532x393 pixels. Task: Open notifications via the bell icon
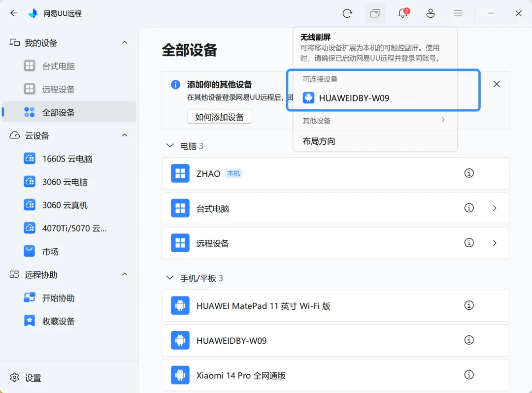[x=402, y=13]
